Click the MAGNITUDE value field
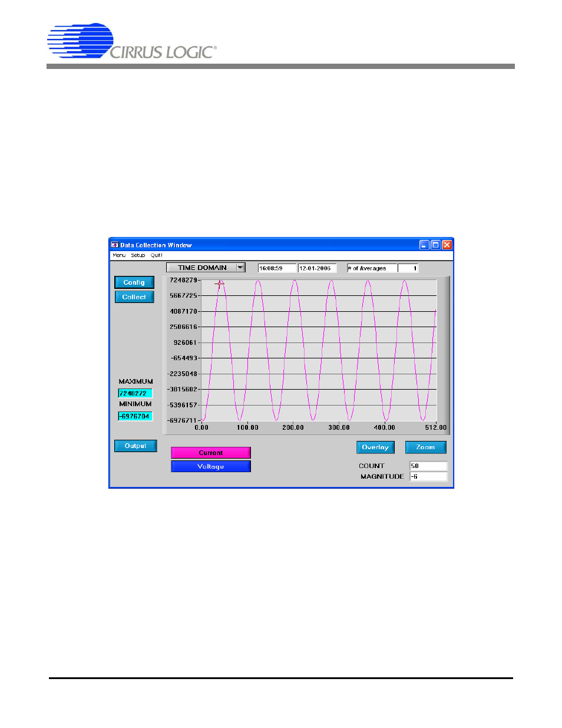The width and height of the screenshot is (562, 728). click(428, 476)
